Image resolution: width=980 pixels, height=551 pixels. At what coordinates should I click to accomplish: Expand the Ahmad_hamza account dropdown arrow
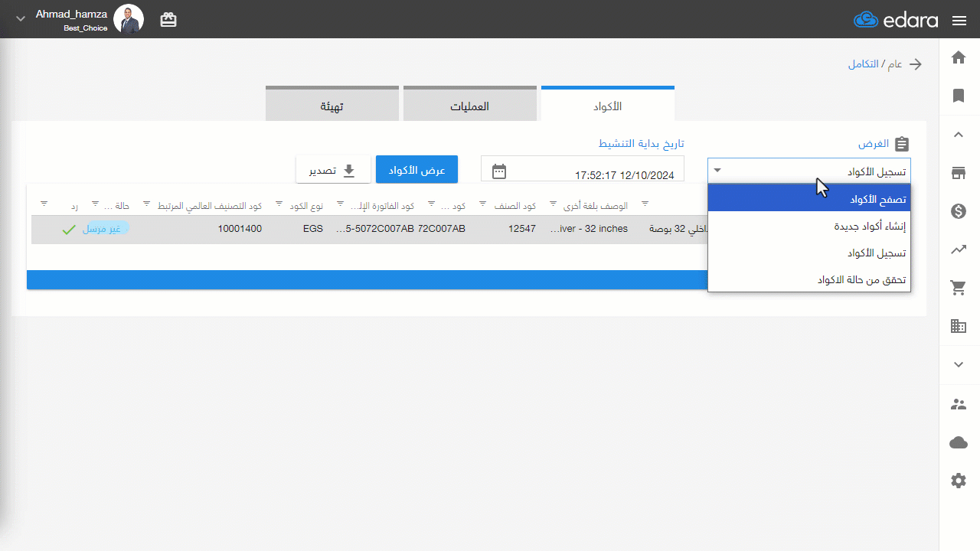(x=21, y=18)
